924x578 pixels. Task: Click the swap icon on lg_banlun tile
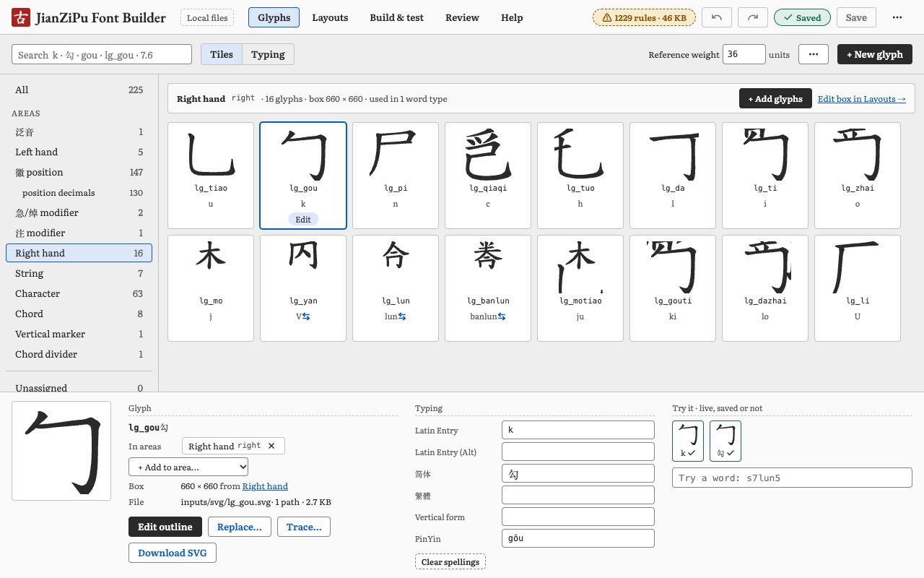click(502, 316)
